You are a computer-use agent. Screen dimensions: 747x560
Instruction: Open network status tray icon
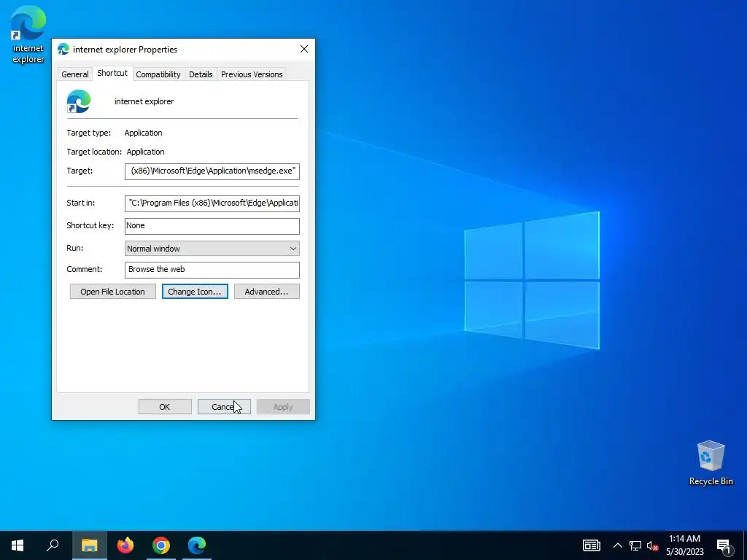[x=635, y=545]
